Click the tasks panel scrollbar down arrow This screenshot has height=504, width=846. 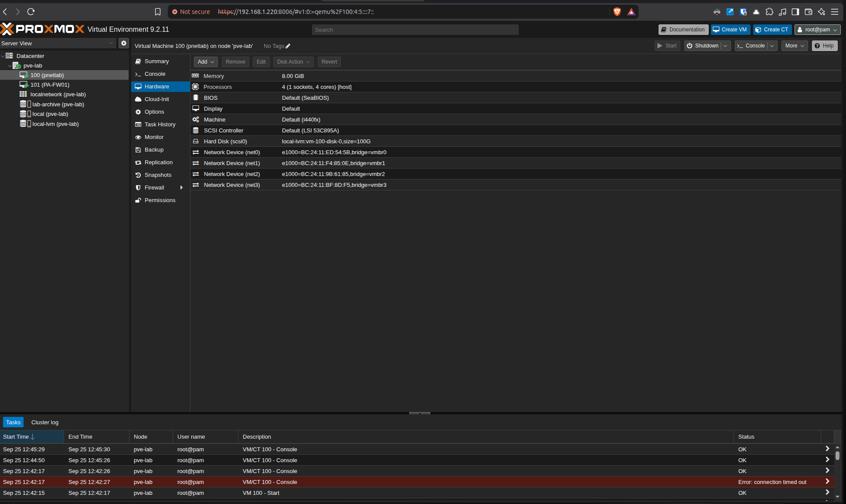pos(837,497)
